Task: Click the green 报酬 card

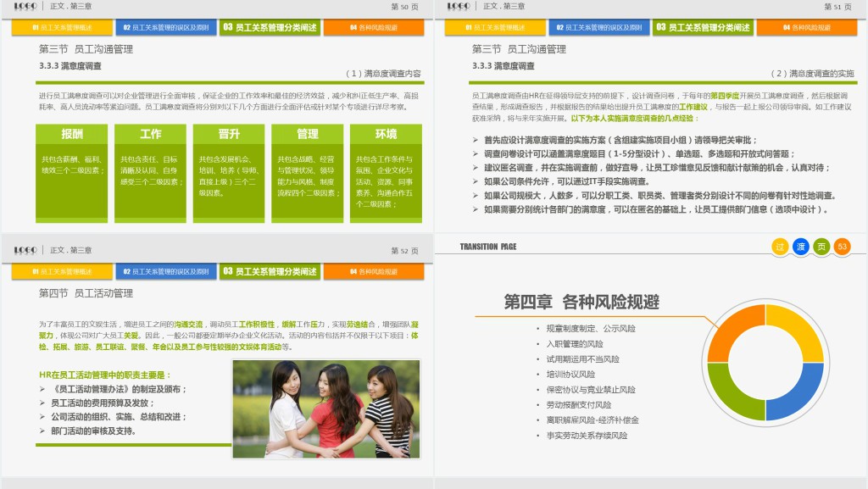Action: [x=71, y=173]
